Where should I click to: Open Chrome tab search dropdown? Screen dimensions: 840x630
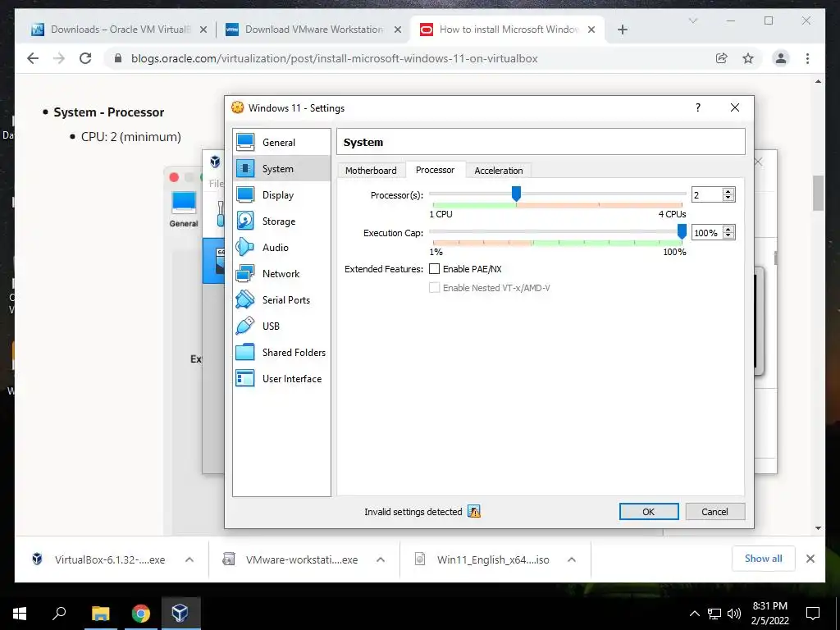coord(692,21)
